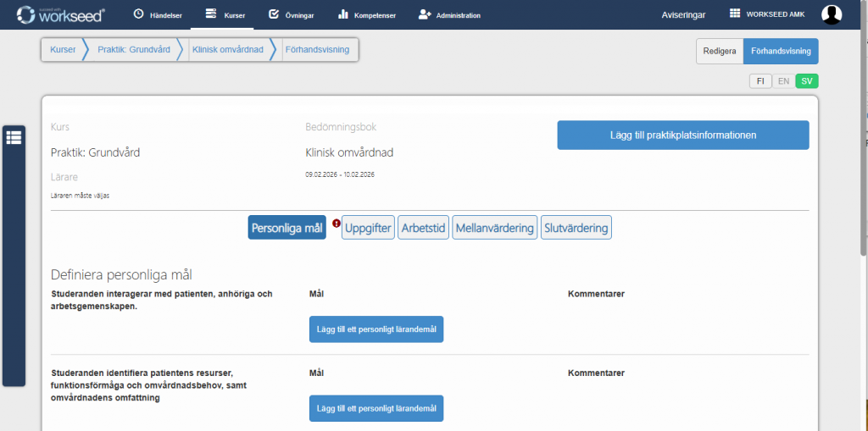Open the left sidebar list panel
Viewport: 868px width, 431px height.
(14, 138)
